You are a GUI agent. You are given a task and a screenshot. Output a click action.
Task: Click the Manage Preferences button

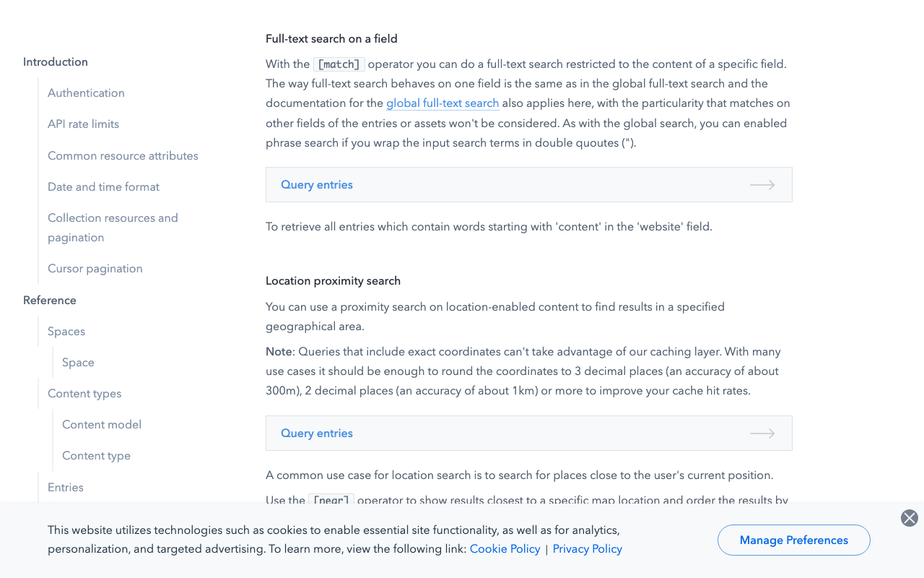[x=793, y=540]
